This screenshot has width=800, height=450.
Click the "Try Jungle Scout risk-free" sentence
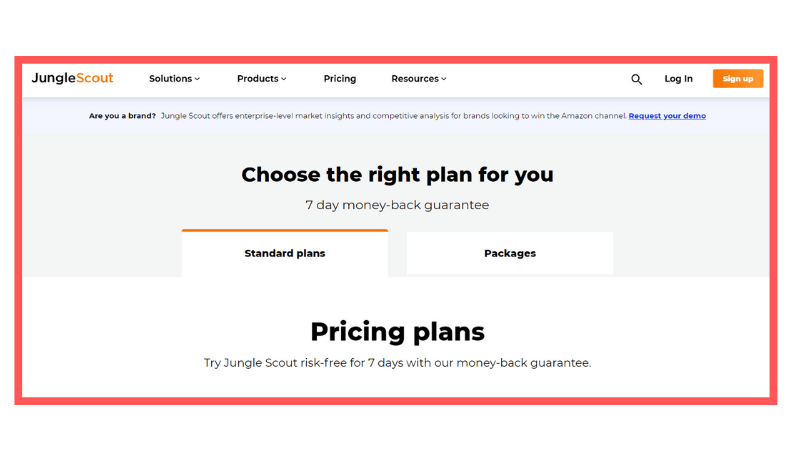click(x=397, y=363)
